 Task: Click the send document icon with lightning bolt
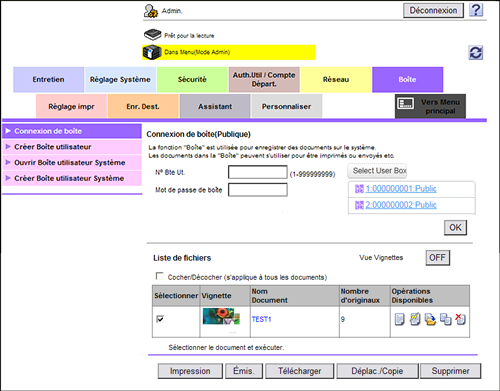415,319
